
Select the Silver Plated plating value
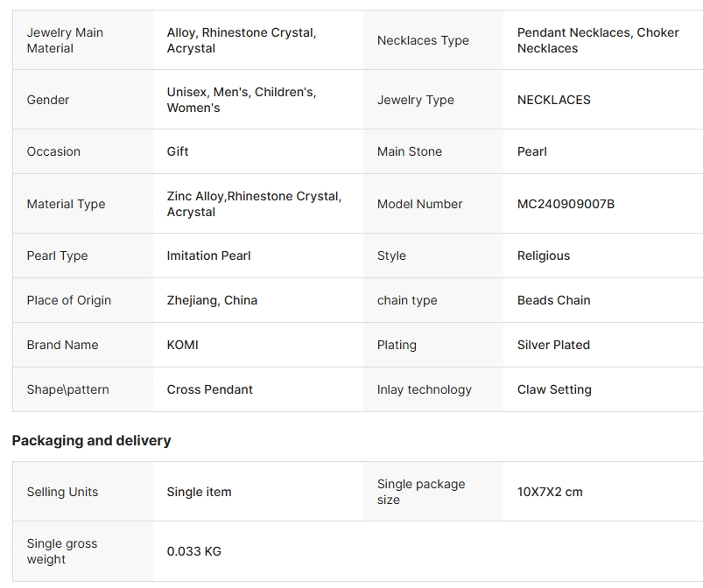(553, 345)
